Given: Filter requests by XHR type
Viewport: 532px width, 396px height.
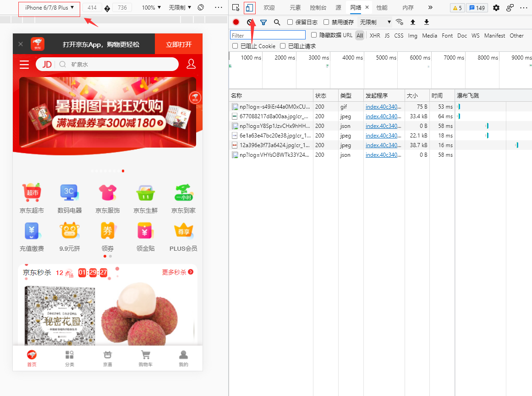Looking at the screenshot, I should [375, 35].
